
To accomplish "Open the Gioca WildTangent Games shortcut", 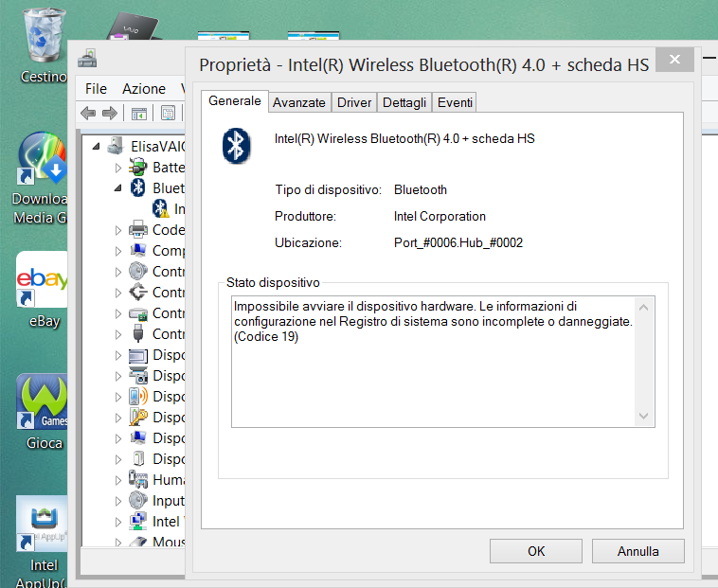I will (x=43, y=412).
